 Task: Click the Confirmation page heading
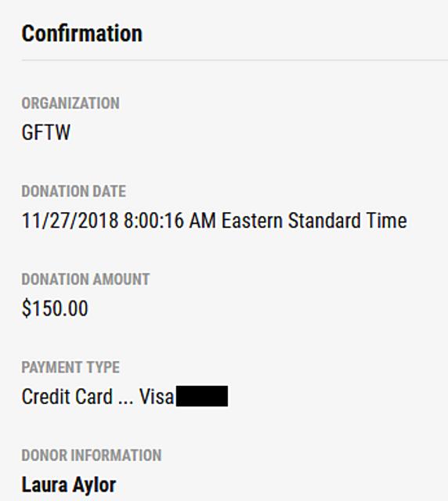coord(82,34)
